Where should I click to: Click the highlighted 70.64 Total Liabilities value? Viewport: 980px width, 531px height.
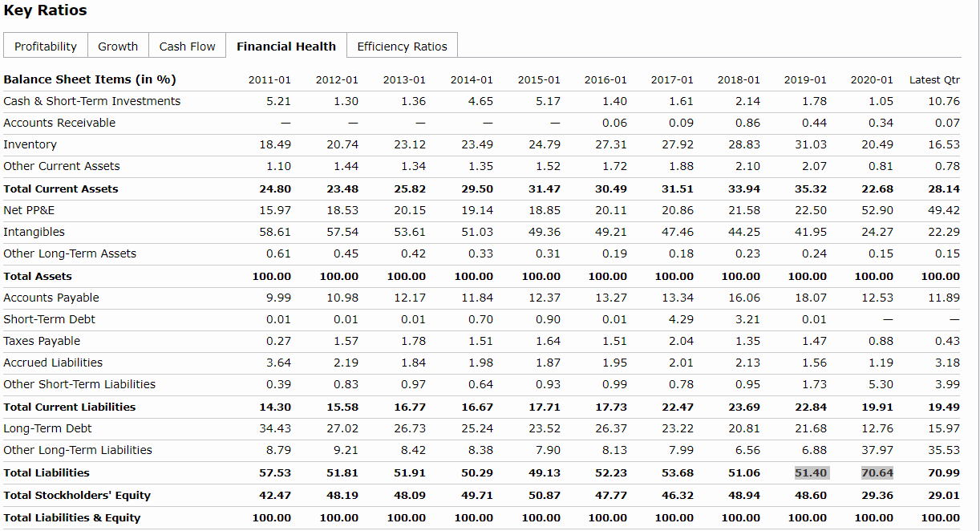pyautogui.click(x=877, y=472)
